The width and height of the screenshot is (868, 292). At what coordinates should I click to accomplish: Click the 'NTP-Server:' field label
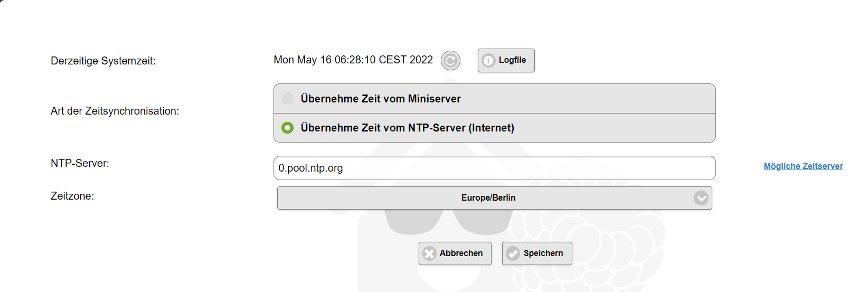point(80,163)
